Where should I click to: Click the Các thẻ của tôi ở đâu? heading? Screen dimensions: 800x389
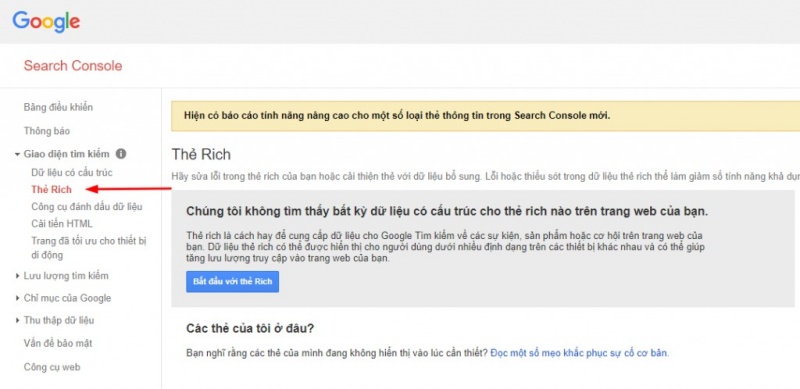pos(250,328)
